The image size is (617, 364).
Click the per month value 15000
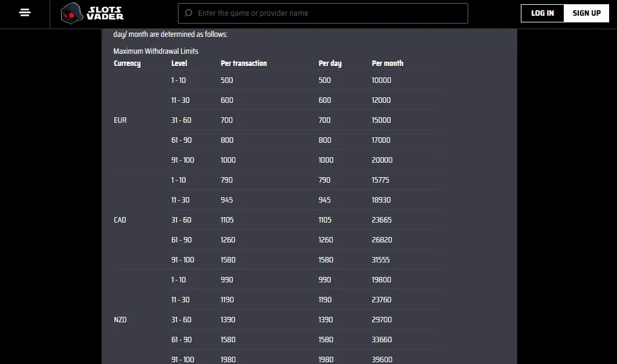(381, 120)
